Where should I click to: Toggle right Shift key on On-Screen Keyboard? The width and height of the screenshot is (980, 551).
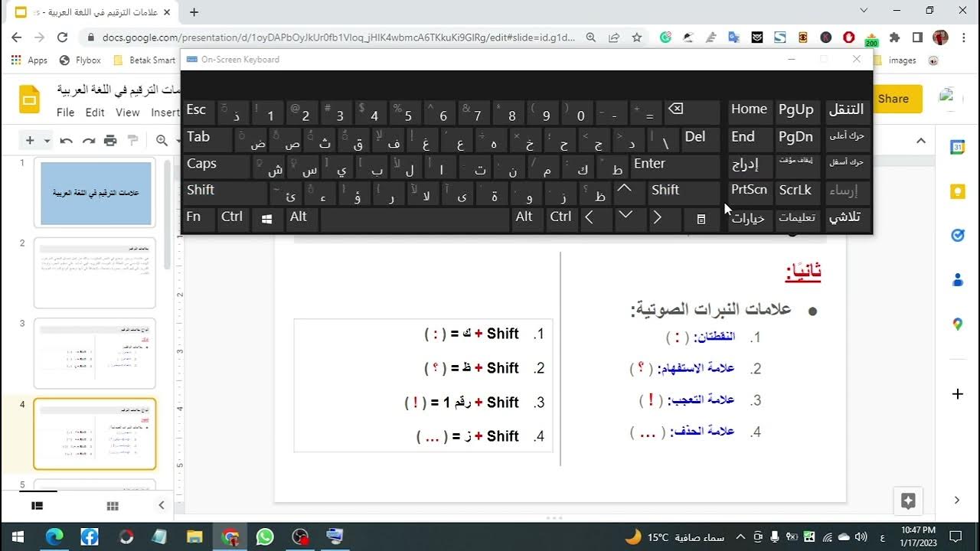click(x=684, y=192)
